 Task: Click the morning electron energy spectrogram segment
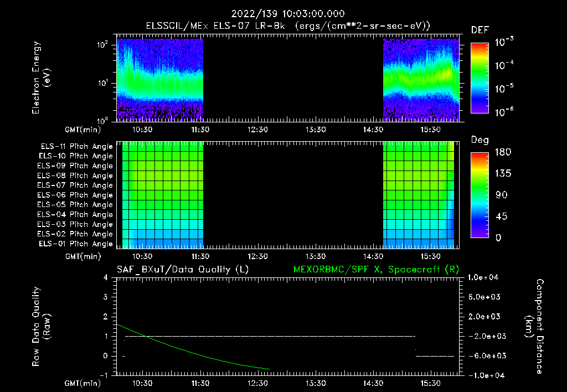point(160,79)
